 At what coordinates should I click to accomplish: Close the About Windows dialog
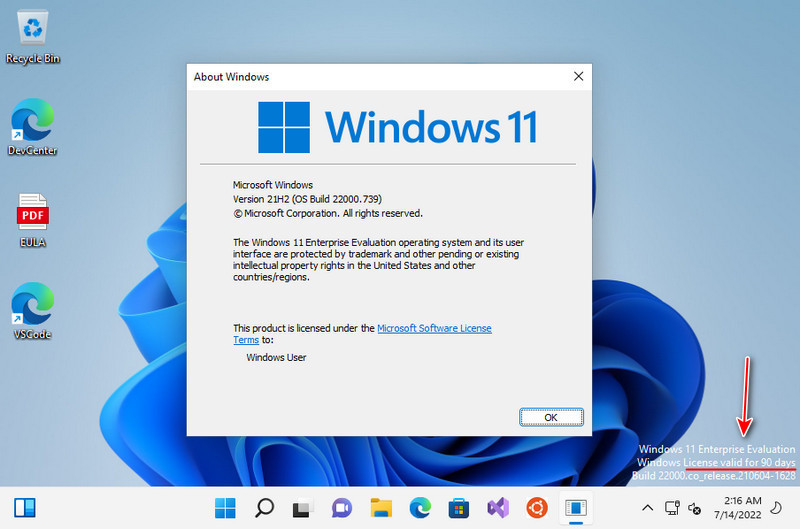tap(578, 77)
